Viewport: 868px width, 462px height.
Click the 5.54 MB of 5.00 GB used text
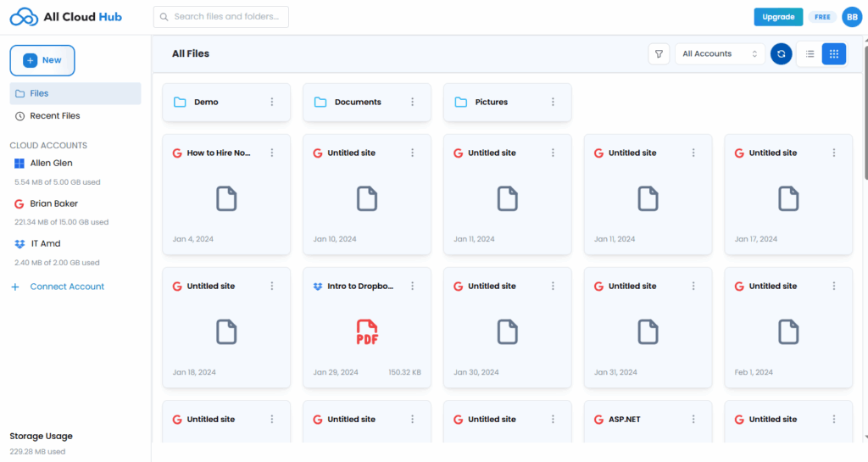(57, 182)
